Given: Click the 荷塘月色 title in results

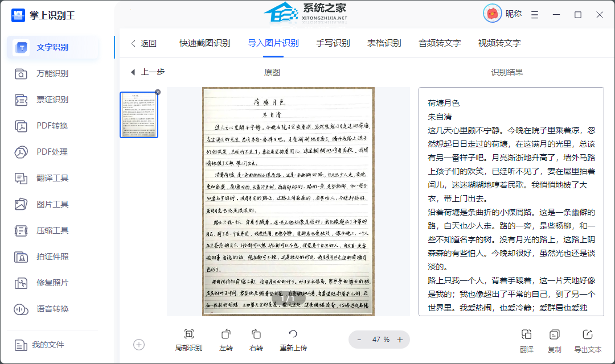Looking at the screenshot, I should point(444,103).
